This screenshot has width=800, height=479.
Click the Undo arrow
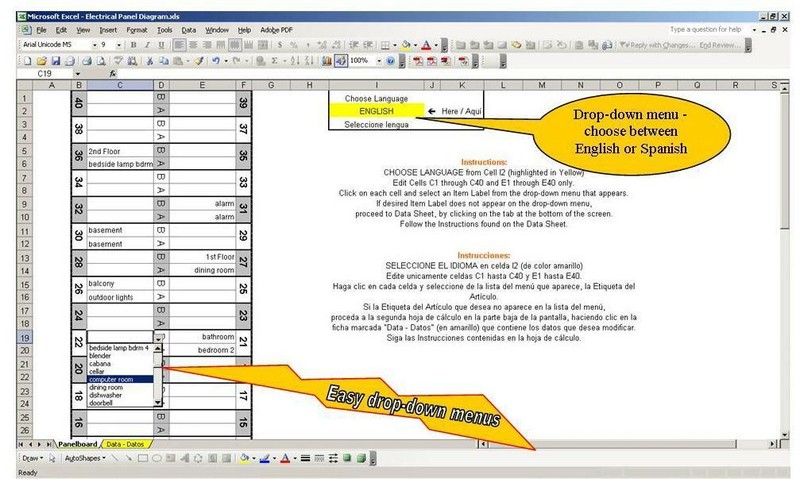pyautogui.click(x=216, y=61)
